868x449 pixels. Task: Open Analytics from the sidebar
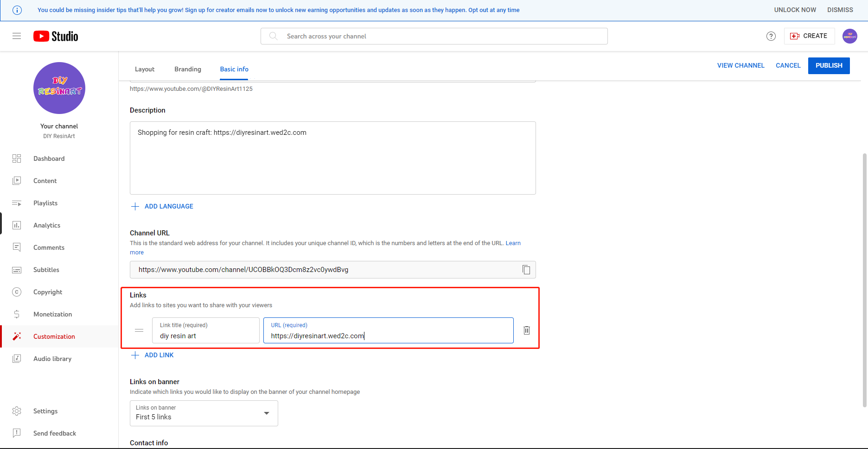47,225
